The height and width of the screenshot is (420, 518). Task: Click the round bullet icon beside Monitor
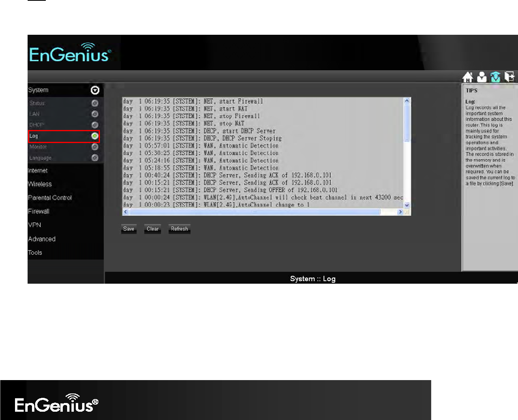pos(95,147)
